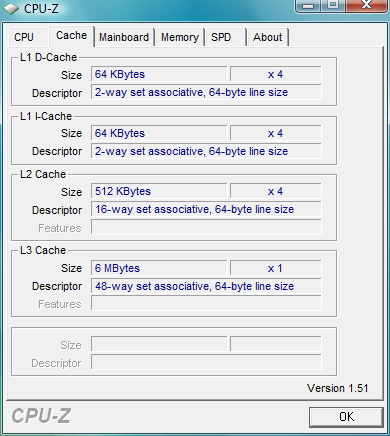Maximize the CPU-Z window

(333, 6)
